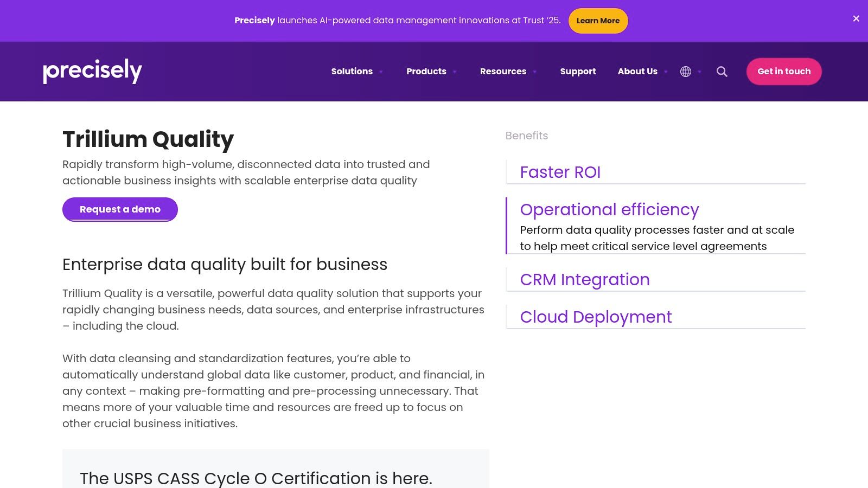Click the Trillium Quality heading
Viewport: 868px width, 488px height.
tap(148, 139)
